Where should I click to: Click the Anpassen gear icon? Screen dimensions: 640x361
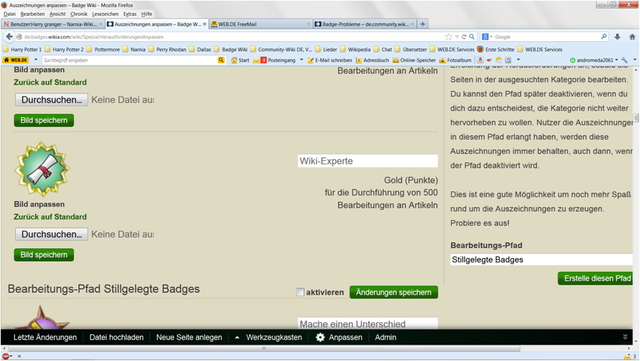[x=320, y=337]
